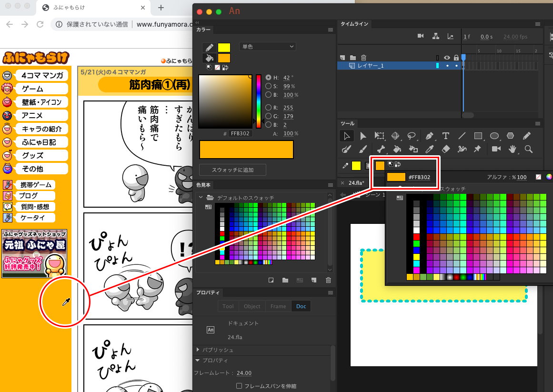This screenshot has width=553, height=392.
Task: Select the Rectangle tool
Action: (478, 136)
